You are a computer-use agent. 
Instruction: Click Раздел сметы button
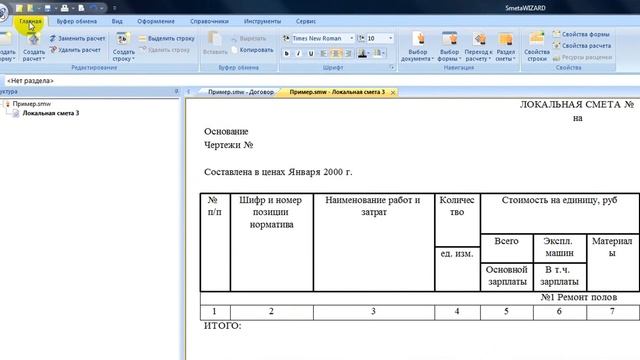[x=505, y=47]
